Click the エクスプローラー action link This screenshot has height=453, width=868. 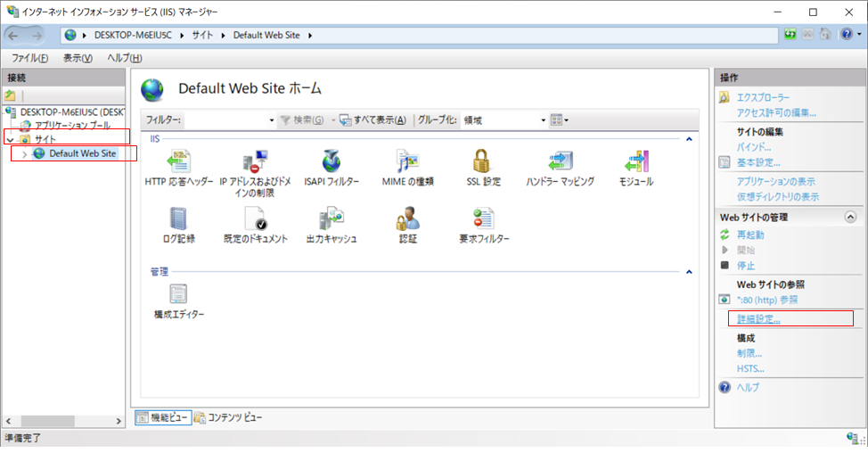coord(763,97)
